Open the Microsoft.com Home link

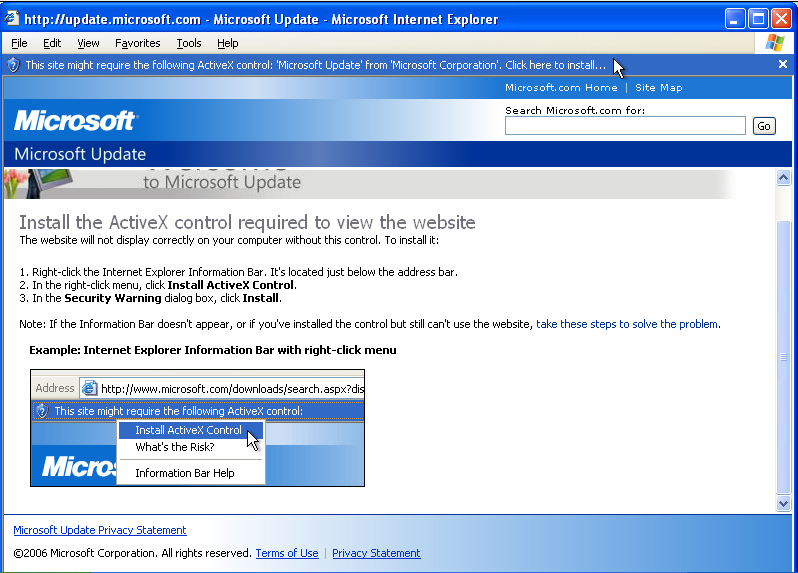tap(561, 88)
